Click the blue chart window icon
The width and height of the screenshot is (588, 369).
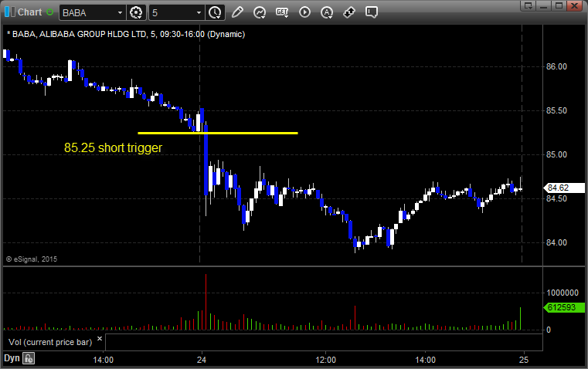10,12
